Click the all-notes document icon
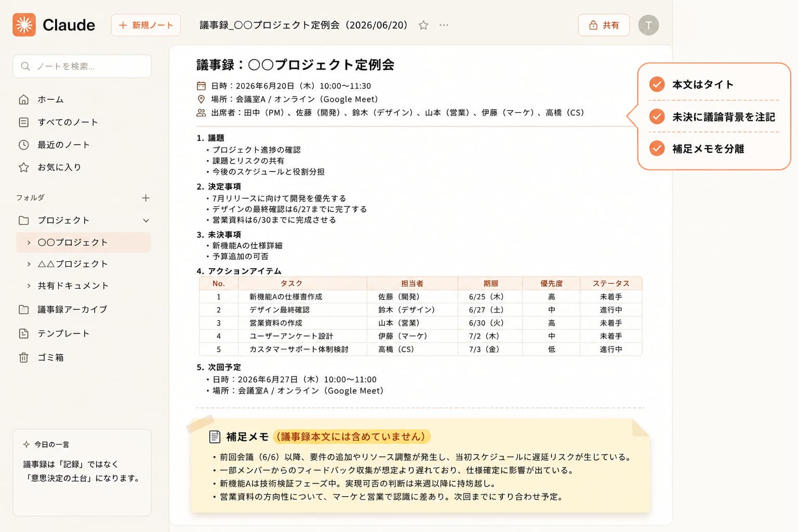The width and height of the screenshot is (798, 532). (x=24, y=122)
